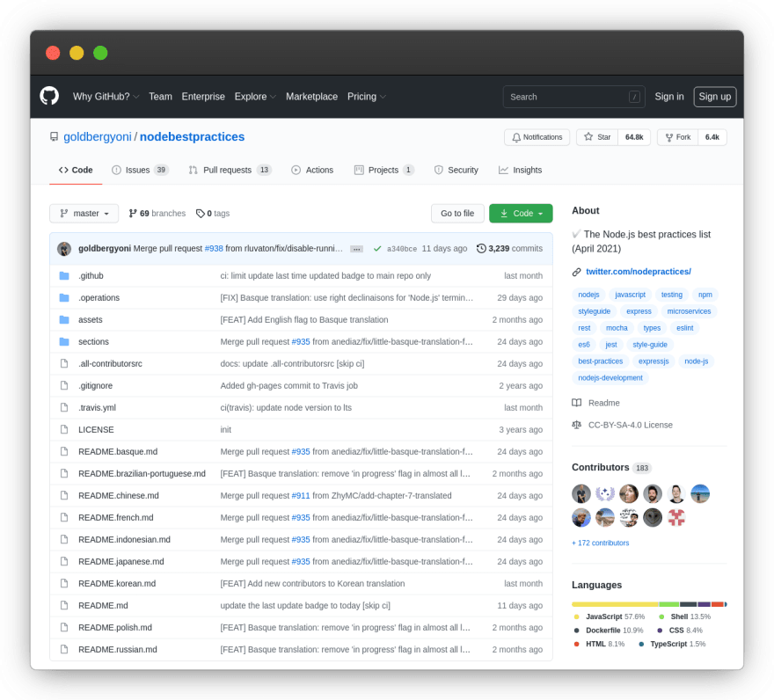
Task: Click the Fork button
Action: pos(678,137)
